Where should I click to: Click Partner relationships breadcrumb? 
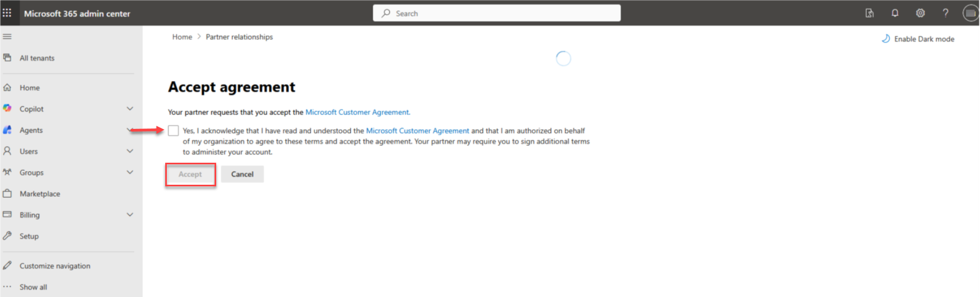click(x=239, y=37)
